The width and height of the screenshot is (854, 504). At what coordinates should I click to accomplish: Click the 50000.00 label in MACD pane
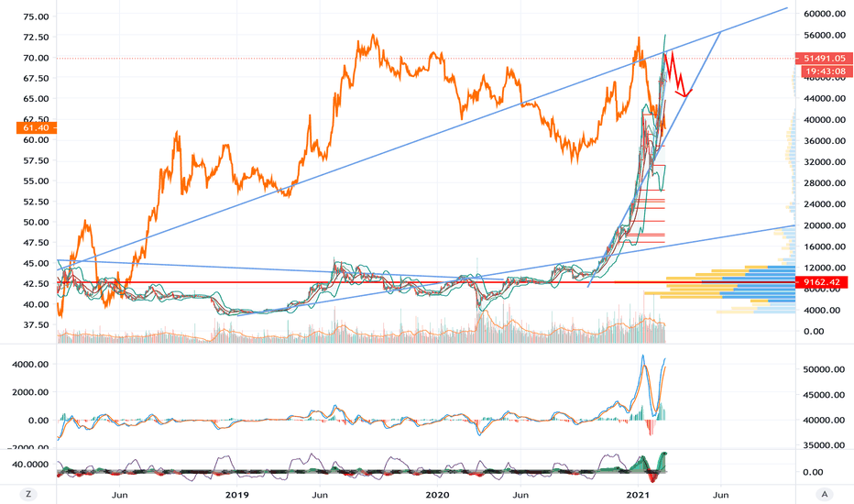[x=825, y=369]
